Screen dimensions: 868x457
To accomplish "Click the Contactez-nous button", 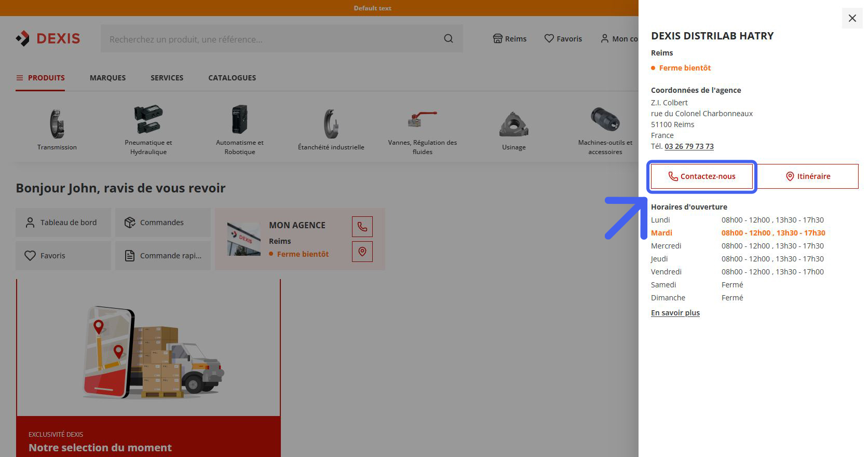I will pyautogui.click(x=701, y=176).
